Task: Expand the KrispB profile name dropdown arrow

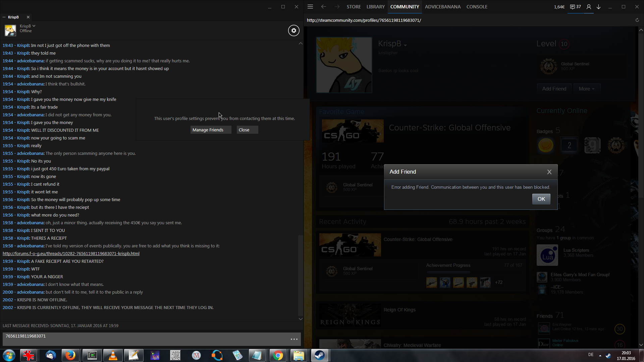Action: coord(405,45)
